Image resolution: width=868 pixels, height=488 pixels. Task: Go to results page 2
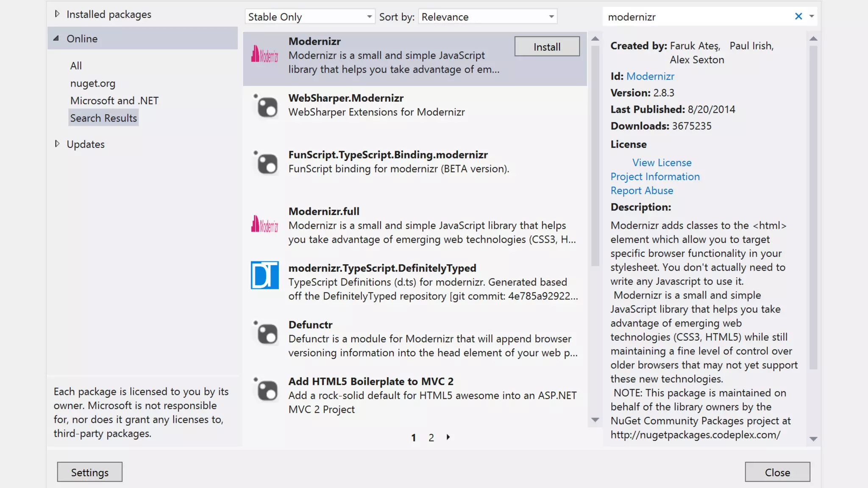tap(431, 438)
